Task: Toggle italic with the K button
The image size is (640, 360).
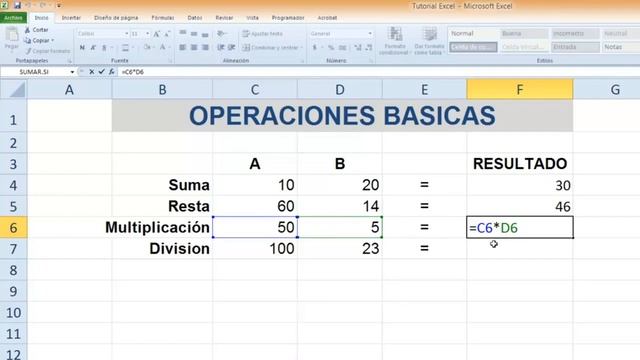Action: tap(93, 48)
